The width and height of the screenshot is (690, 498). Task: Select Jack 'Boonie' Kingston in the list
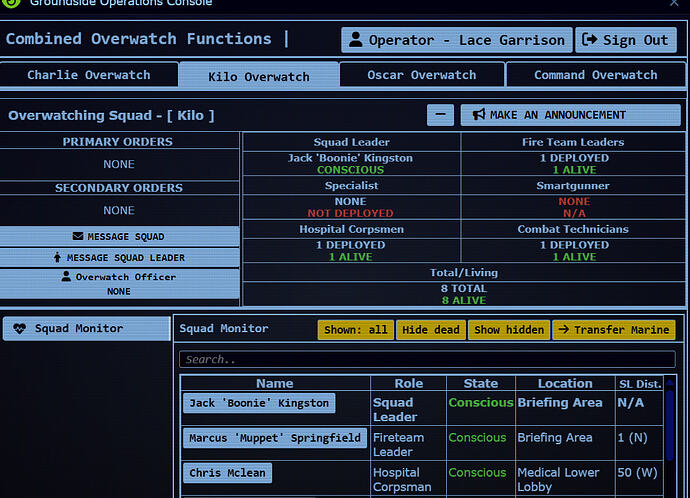pyautogui.click(x=258, y=403)
